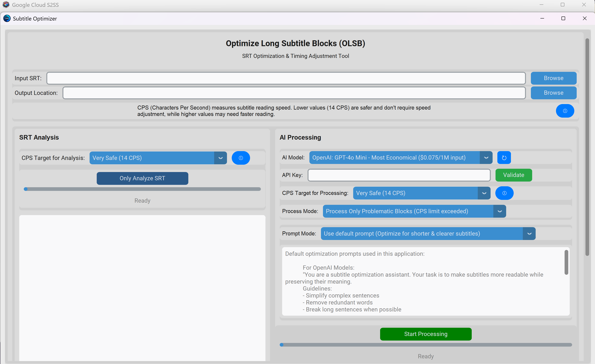Maximize the Subtitle Optimizer window
Image resolution: width=595 pixels, height=364 pixels.
coord(563,19)
